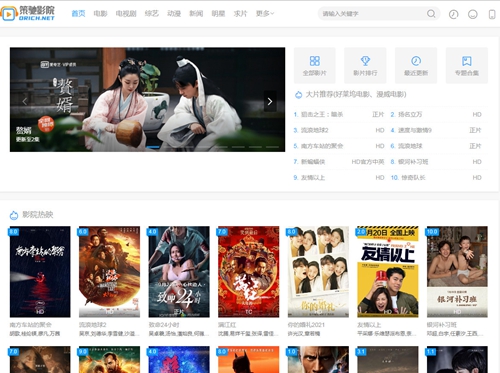Open the 专题合集 bookmark icon tile

(x=467, y=65)
